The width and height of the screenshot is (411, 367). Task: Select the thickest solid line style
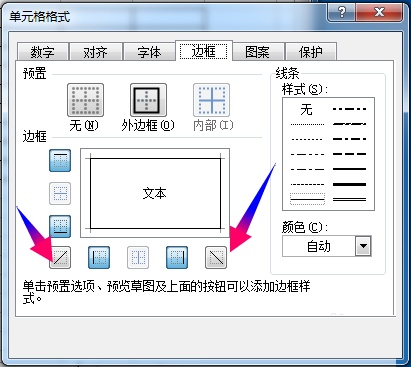[x=349, y=184]
